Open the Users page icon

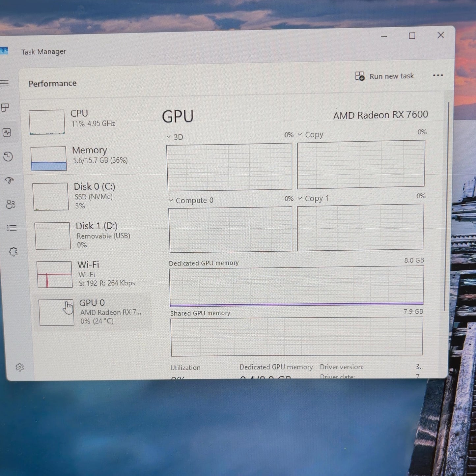click(11, 204)
